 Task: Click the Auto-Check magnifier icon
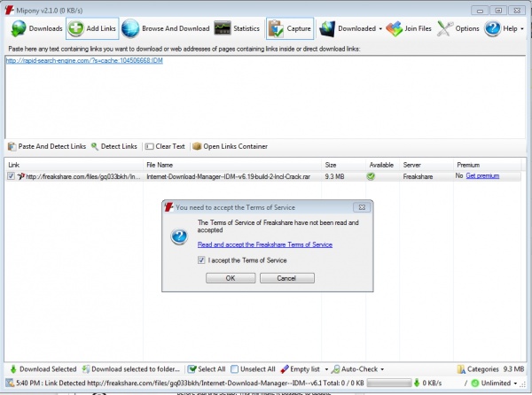[x=335, y=369]
